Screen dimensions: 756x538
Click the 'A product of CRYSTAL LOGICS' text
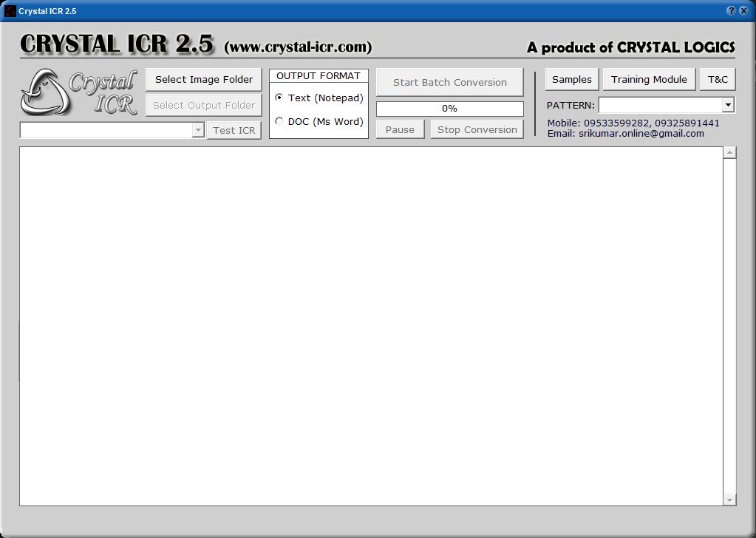point(630,47)
